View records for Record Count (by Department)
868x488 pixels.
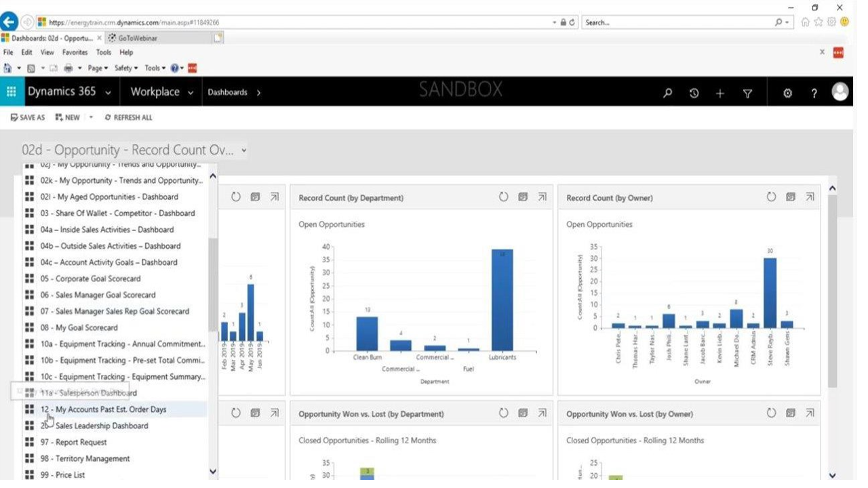pyautogui.click(x=523, y=197)
